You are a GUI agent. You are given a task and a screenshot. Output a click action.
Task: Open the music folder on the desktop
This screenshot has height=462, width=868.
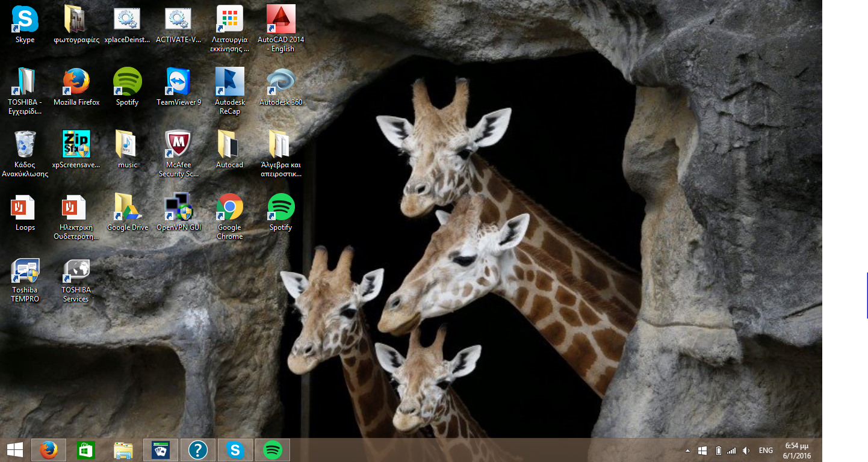pyautogui.click(x=128, y=150)
